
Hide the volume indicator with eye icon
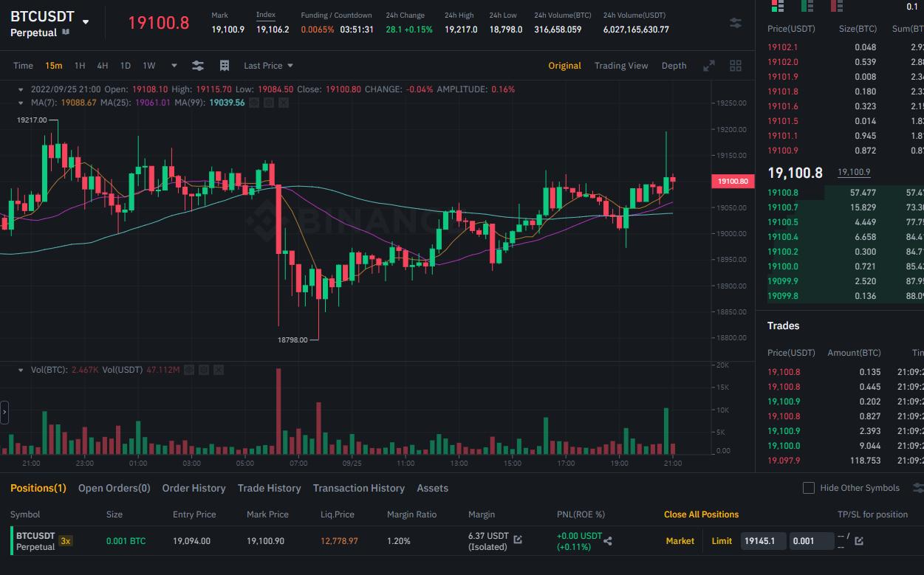click(x=189, y=369)
